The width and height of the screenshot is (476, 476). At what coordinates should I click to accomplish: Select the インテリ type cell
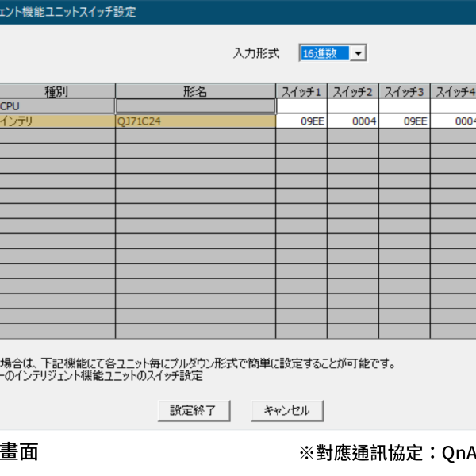57,121
